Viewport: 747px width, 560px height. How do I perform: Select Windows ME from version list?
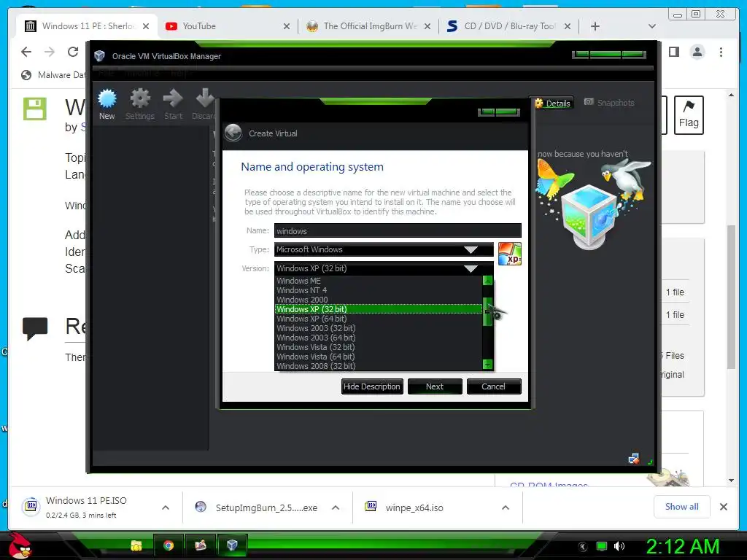(x=379, y=281)
